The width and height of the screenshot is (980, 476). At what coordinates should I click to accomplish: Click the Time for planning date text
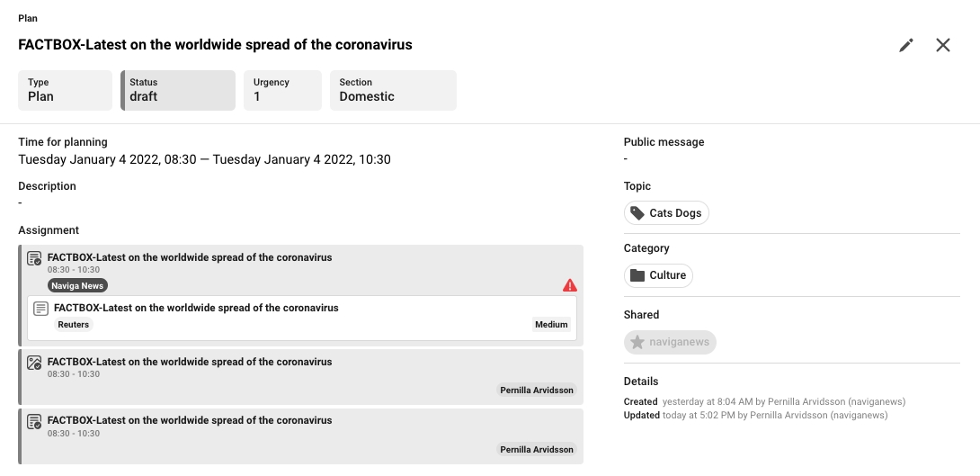(204, 160)
